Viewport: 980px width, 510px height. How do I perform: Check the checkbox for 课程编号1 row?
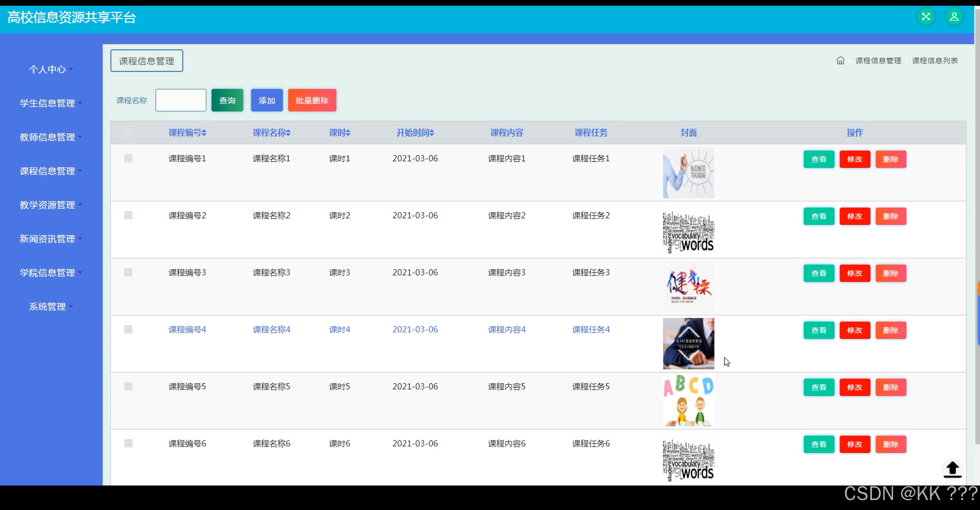point(128,158)
